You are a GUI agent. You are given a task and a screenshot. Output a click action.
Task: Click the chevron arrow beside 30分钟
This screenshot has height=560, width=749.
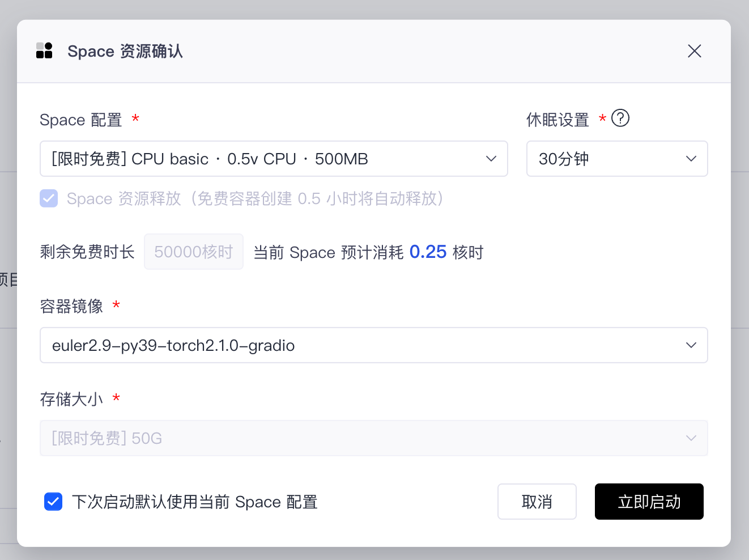691,159
